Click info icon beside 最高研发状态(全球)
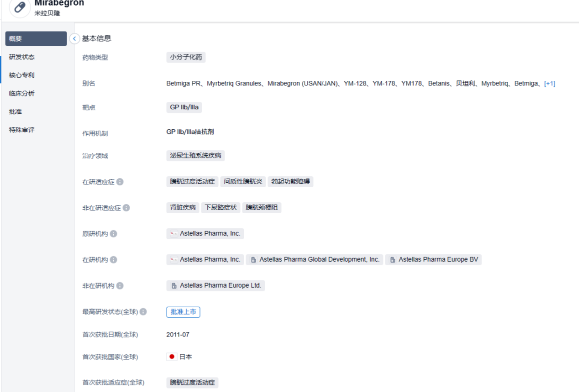This screenshot has width=579, height=392. click(143, 312)
